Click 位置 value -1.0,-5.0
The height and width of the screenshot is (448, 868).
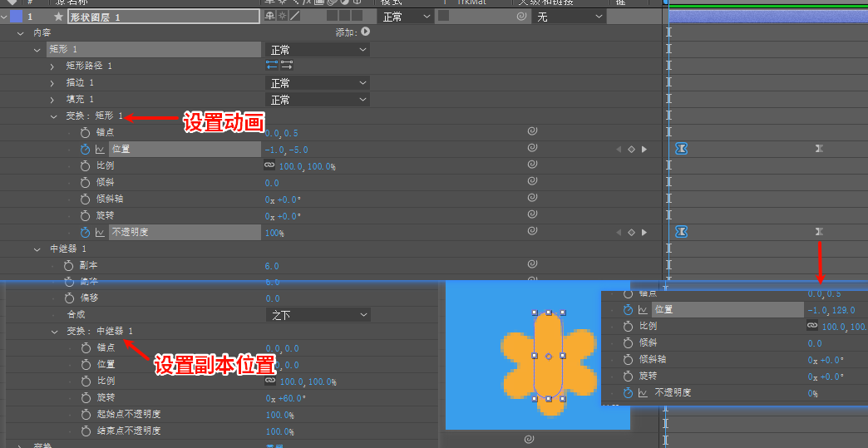286,150
